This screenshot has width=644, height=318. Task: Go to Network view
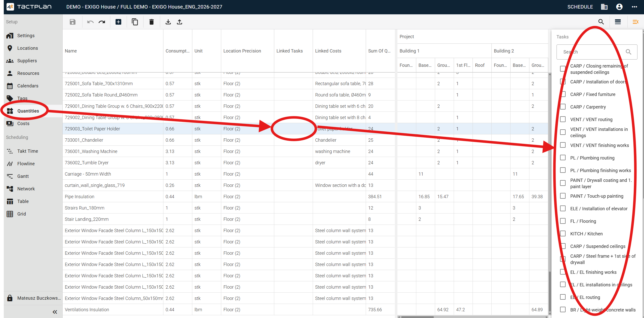[33, 189]
